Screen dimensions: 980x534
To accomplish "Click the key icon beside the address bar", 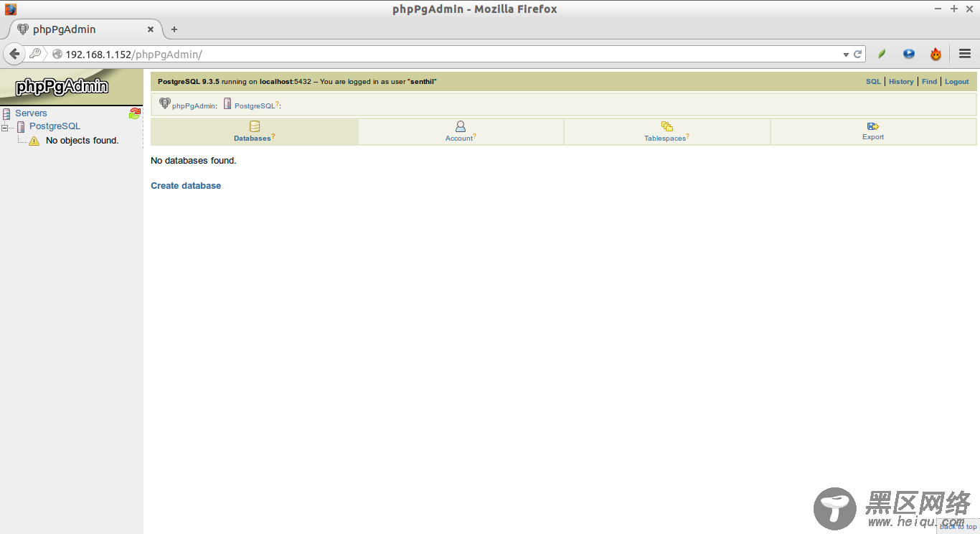I will (35, 54).
